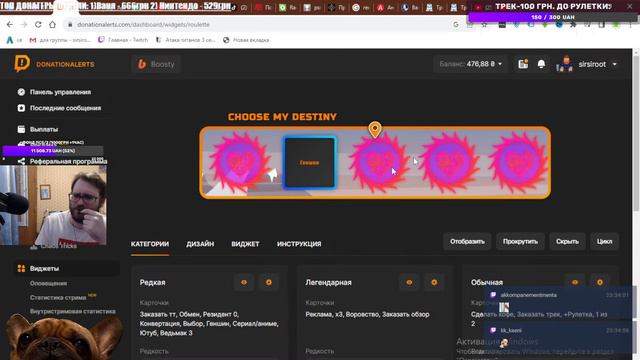Open the notifications bell icon
Viewport: 640px width, 360px height.
[x=541, y=64]
